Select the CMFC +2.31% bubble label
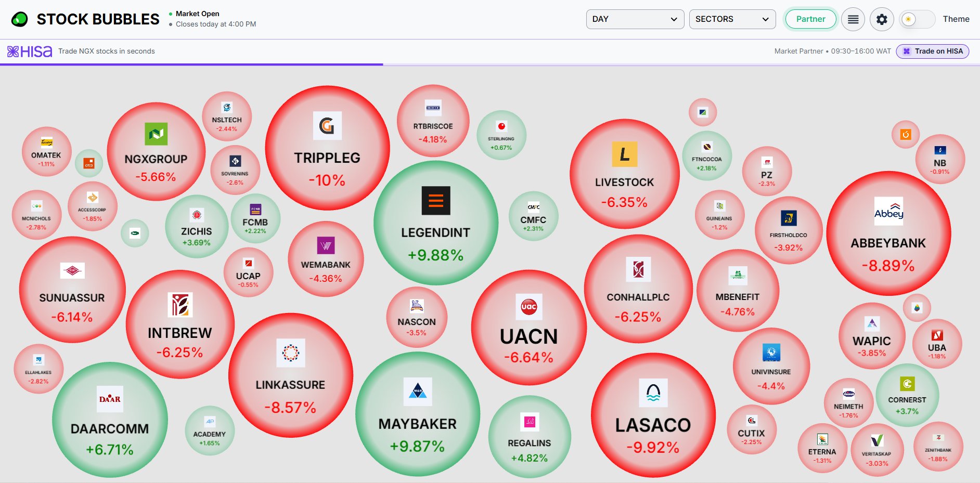980x483 pixels. 533,224
